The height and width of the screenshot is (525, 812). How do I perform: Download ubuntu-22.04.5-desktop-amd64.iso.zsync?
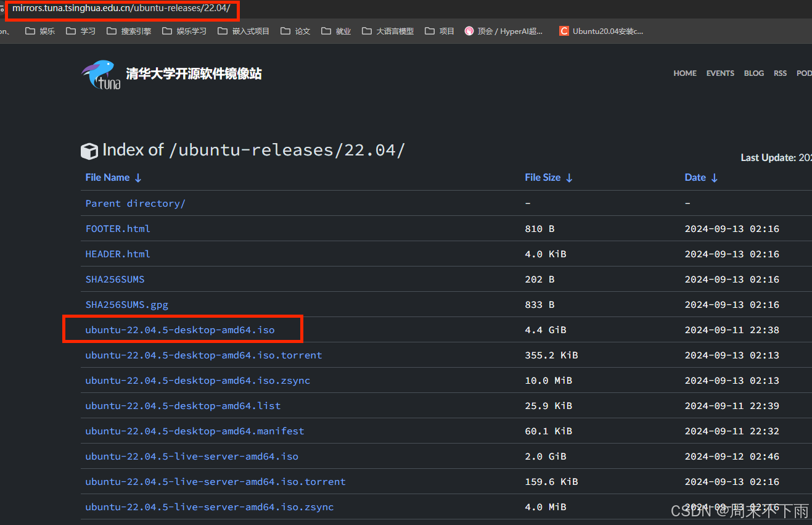tap(197, 381)
